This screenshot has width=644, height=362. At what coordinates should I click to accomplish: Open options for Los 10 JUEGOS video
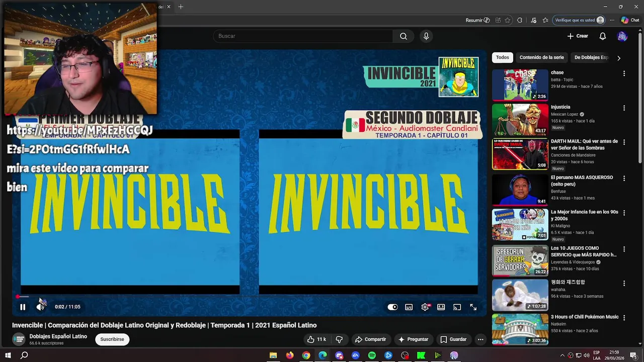pyautogui.click(x=624, y=249)
